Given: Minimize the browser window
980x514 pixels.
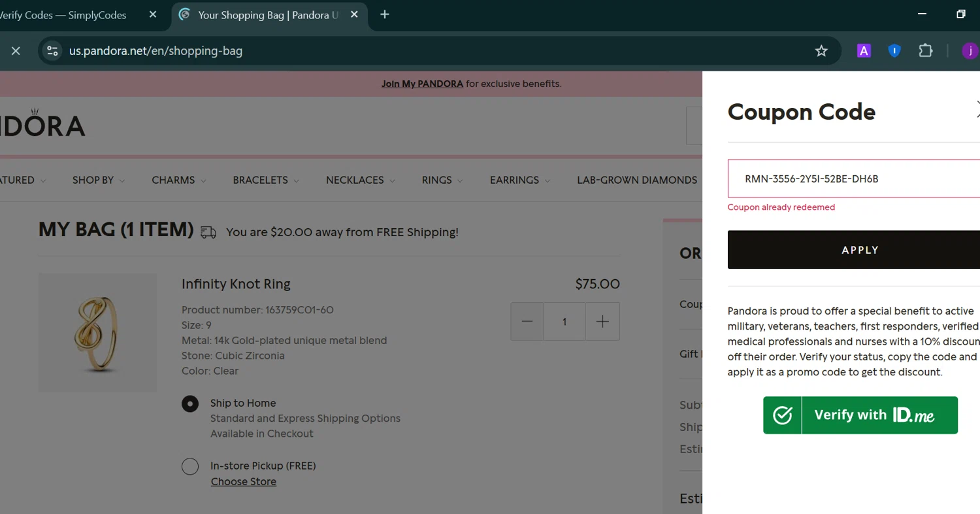Looking at the screenshot, I should [923, 14].
